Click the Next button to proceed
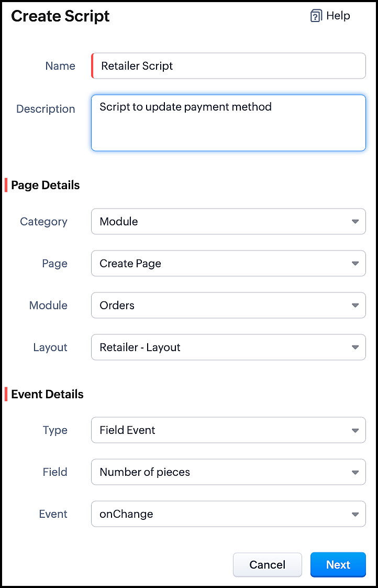The image size is (378, 588). [338, 564]
